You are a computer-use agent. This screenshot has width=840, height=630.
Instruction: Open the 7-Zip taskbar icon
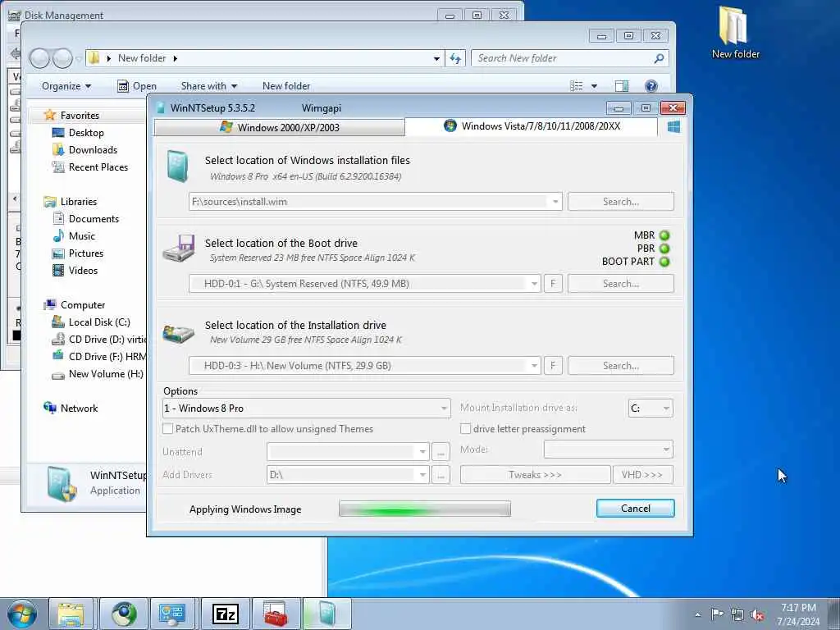coord(225,614)
